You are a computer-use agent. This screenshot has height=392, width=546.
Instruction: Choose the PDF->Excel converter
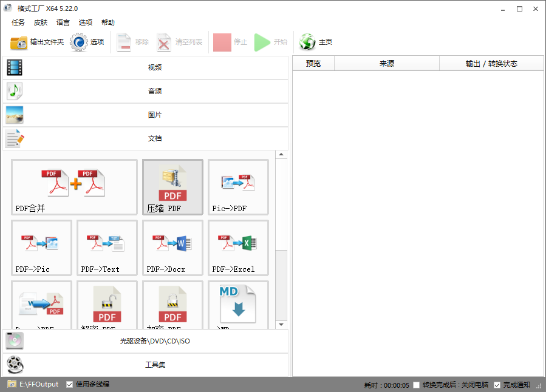238,248
